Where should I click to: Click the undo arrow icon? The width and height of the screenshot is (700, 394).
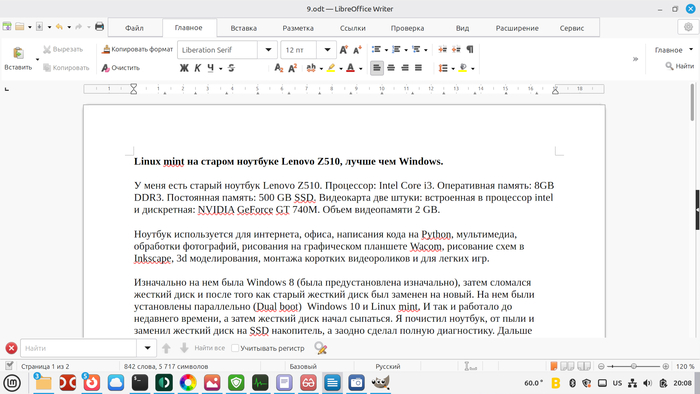click(59, 27)
